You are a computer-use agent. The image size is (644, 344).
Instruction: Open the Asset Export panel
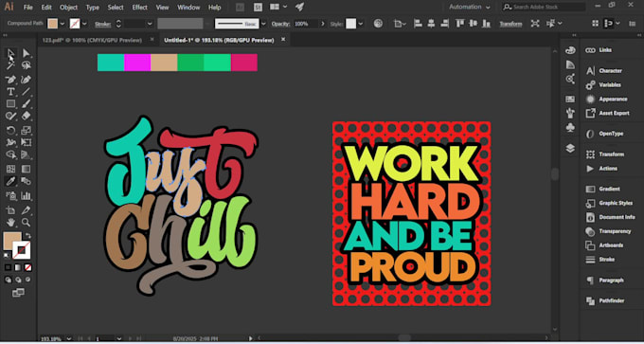[614, 113]
